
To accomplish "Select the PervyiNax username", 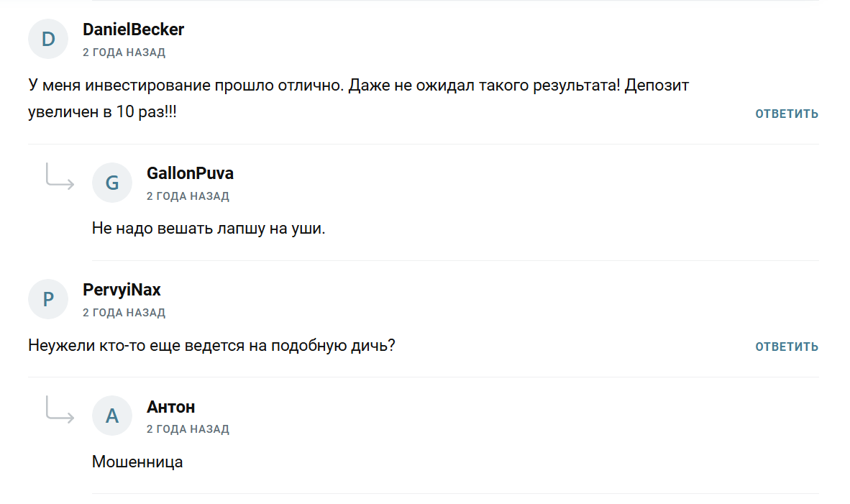I will tap(122, 290).
